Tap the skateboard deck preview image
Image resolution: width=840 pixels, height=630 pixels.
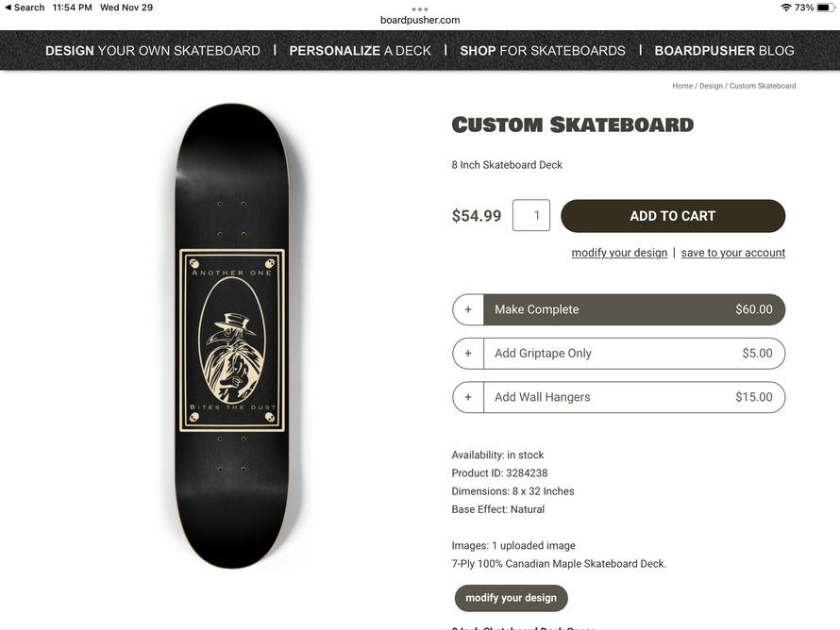pyautogui.click(x=232, y=337)
